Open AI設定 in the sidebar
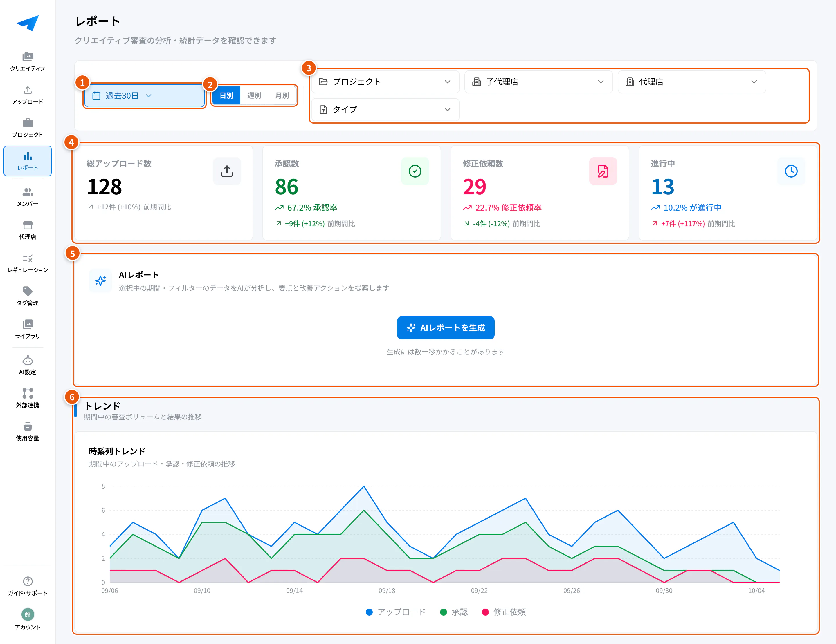836x644 pixels. pos(28,365)
